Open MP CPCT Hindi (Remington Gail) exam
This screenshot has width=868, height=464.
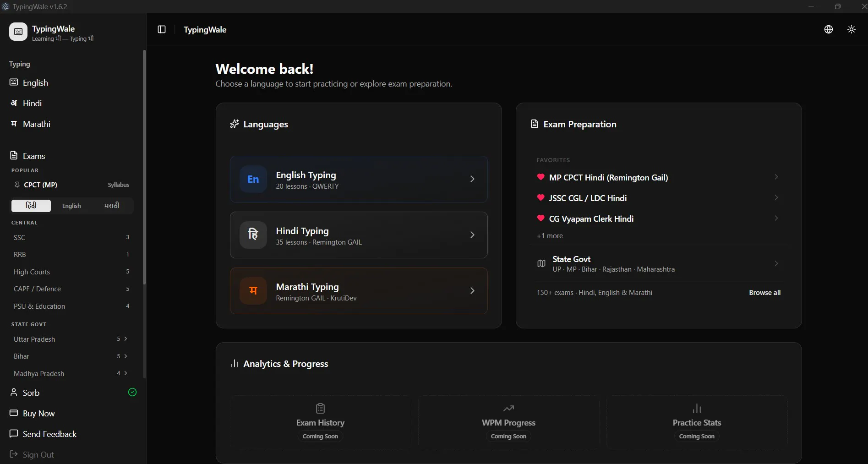608,177
